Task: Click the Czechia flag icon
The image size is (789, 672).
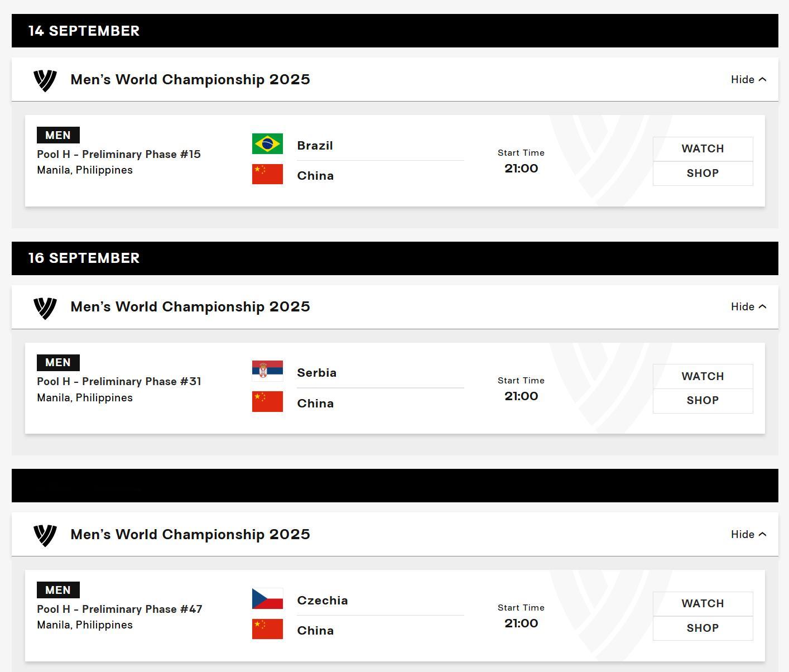Action: pyautogui.click(x=267, y=598)
